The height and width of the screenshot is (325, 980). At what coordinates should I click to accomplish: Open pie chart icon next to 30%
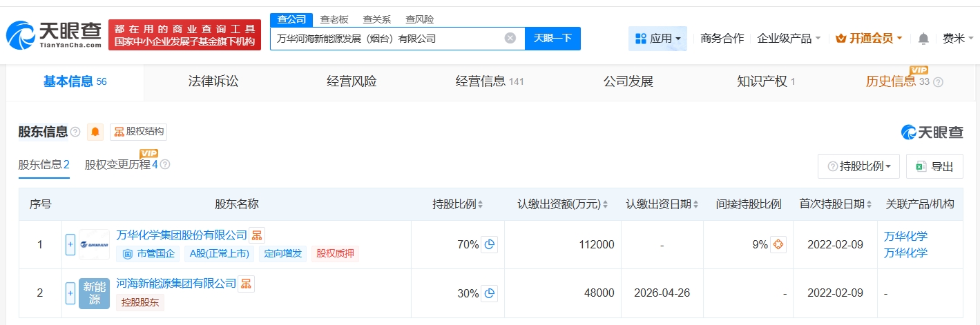click(489, 293)
